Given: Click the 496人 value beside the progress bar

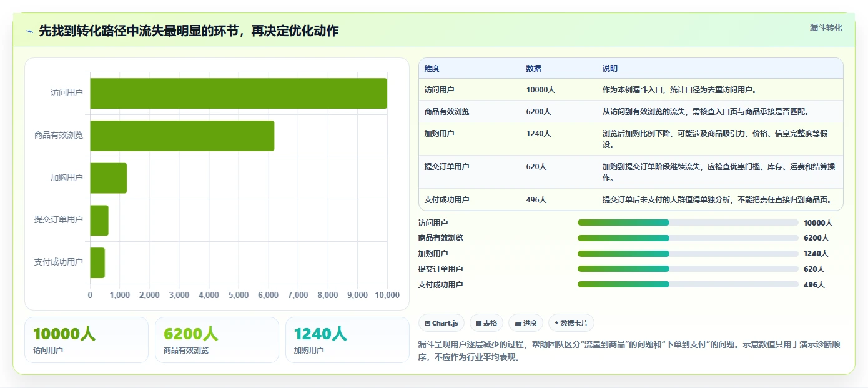Looking at the screenshot, I should (x=814, y=284).
